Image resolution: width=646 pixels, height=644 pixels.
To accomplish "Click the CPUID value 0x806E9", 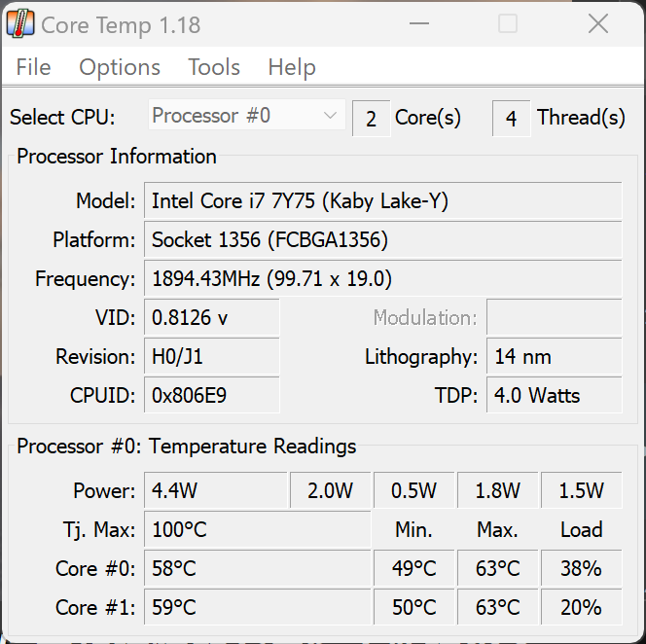I will pos(212,395).
